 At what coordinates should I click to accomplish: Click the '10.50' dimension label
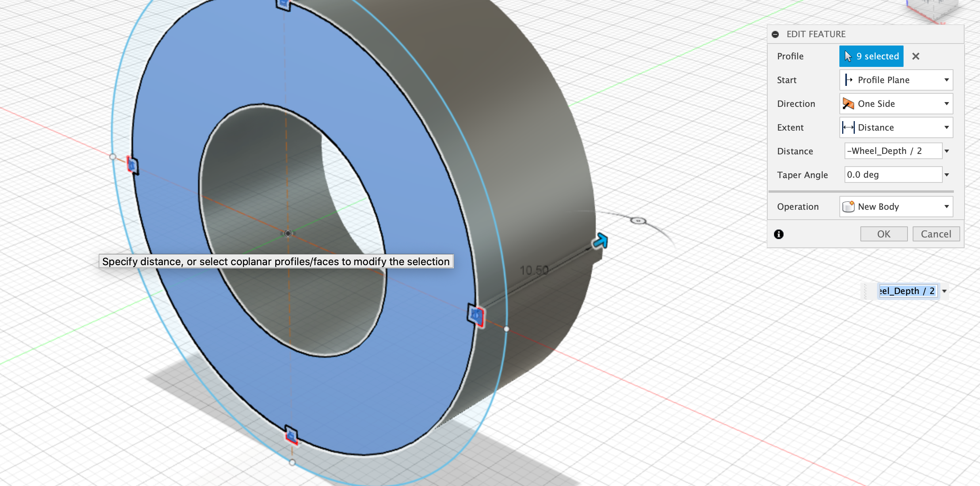coord(534,271)
